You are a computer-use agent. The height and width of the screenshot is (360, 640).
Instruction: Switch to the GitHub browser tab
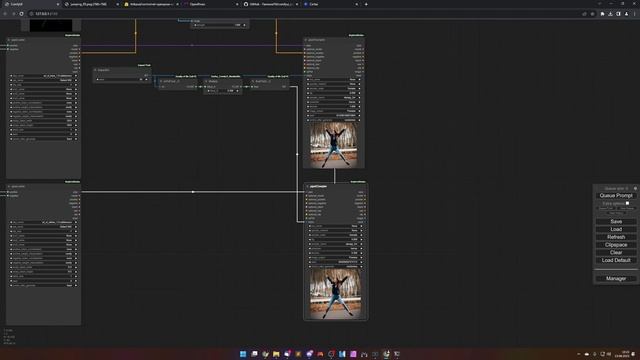[270, 4]
